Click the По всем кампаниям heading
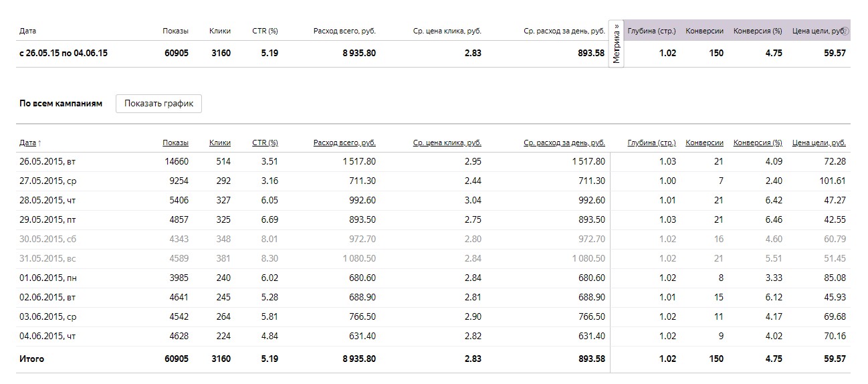 61,104
